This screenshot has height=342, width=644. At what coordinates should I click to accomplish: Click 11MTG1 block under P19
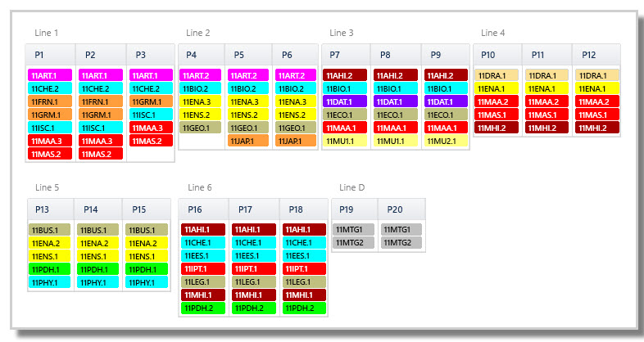[x=354, y=230]
